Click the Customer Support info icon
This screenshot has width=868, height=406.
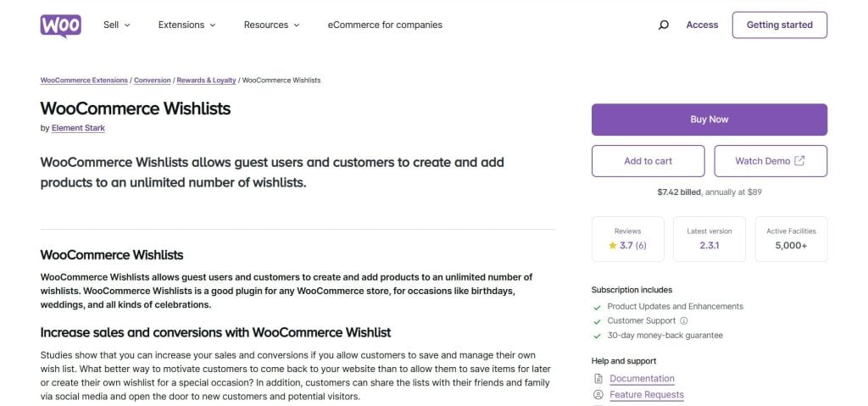(x=684, y=321)
